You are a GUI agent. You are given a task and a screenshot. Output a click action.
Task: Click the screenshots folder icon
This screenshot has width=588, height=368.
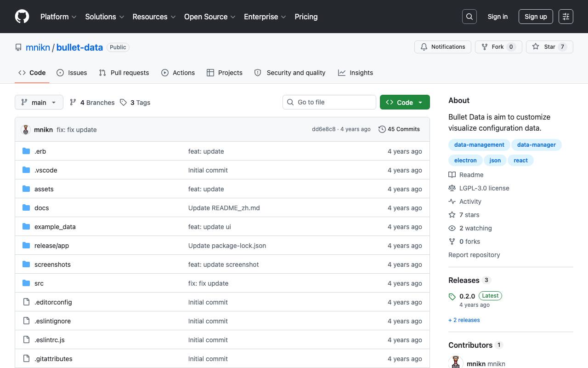point(26,264)
